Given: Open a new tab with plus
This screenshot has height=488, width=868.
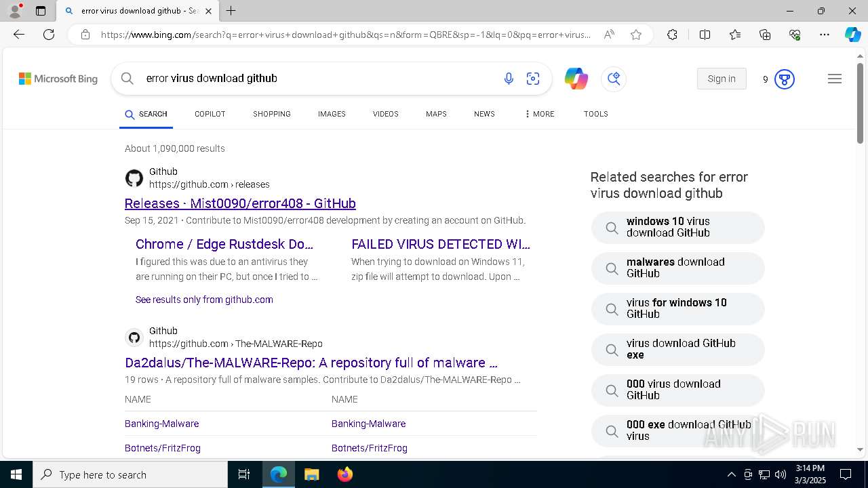Looking at the screenshot, I should coord(231,11).
